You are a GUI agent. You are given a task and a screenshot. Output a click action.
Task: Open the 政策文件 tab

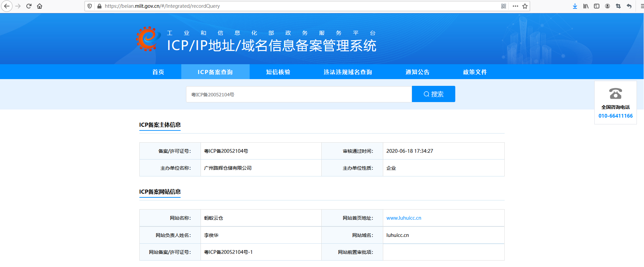tap(475, 72)
